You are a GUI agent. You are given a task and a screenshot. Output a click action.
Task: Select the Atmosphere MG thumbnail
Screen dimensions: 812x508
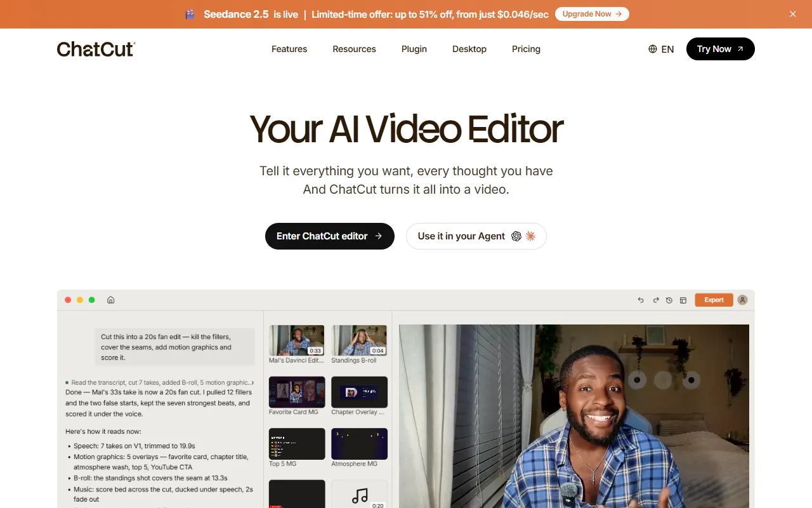coord(359,443)
